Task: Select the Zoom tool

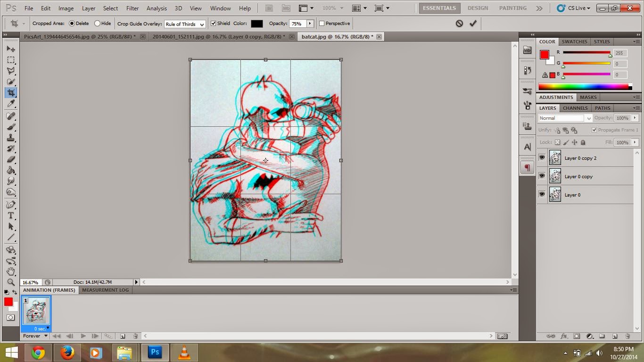Action: pos(11,282)
